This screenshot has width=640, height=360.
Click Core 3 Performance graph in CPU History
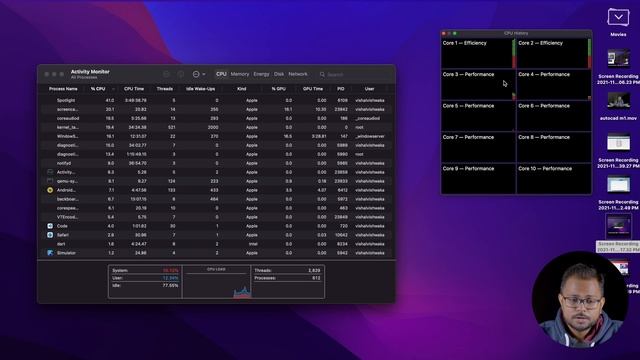click(x=479, y=85)
